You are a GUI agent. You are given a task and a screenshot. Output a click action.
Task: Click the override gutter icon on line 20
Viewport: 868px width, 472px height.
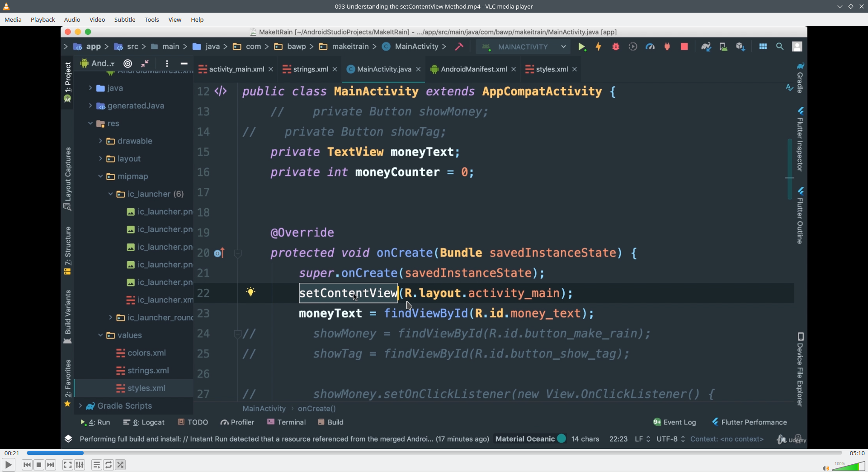[x=219, y=253]
